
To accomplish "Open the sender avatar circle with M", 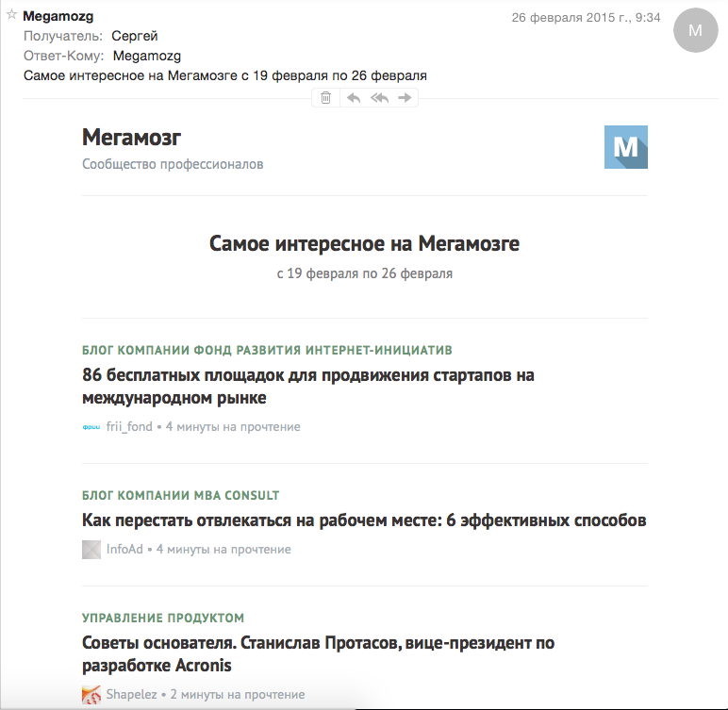I will click(x=696, y=30).
